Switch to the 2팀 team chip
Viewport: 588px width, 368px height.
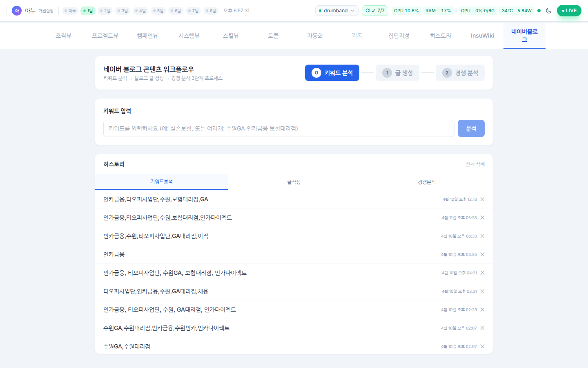[105, 11]
